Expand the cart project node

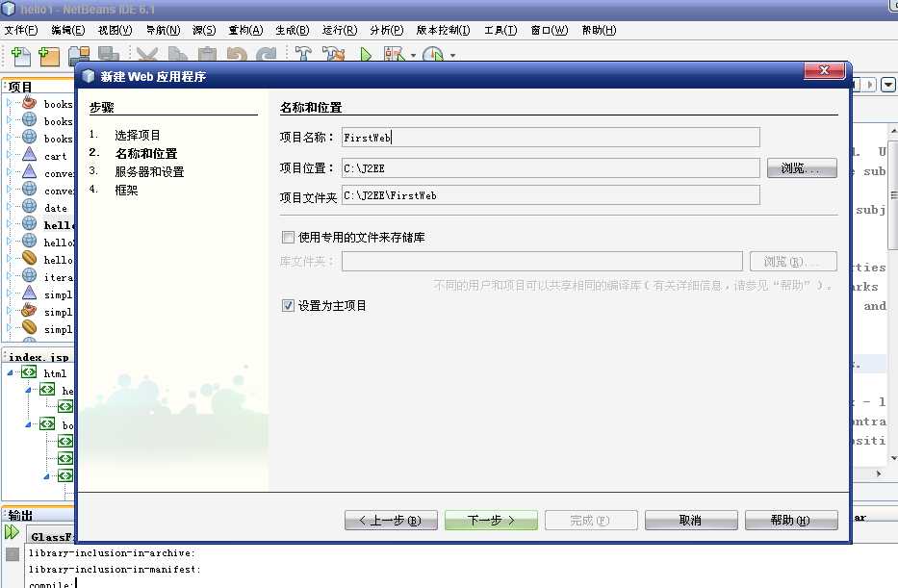tap(10, 155)
